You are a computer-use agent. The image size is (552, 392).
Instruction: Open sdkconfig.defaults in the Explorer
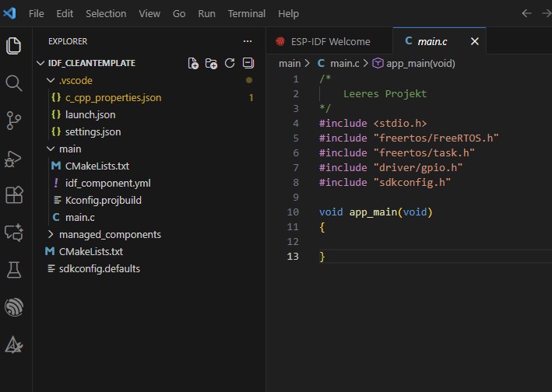click(99, 268)
